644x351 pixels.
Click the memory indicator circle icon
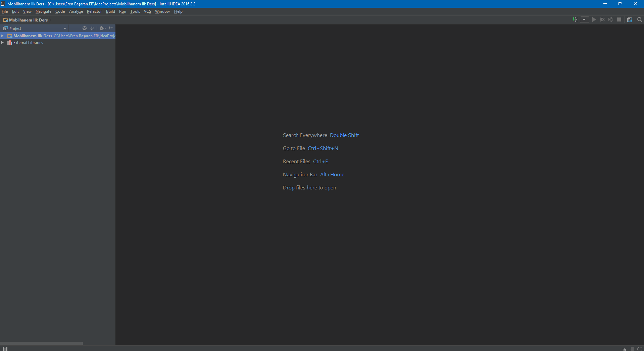click(640, 349)
